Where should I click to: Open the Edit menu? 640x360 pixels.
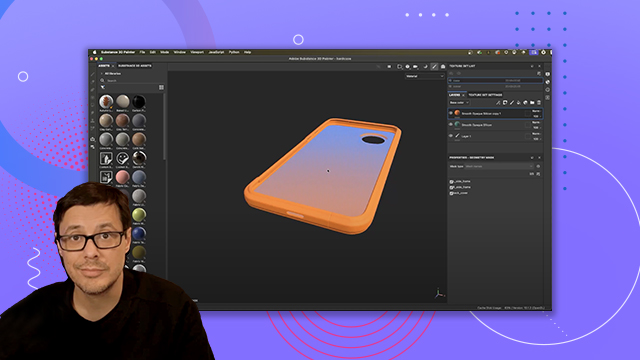pyautogui.click(x=153, y=52)
